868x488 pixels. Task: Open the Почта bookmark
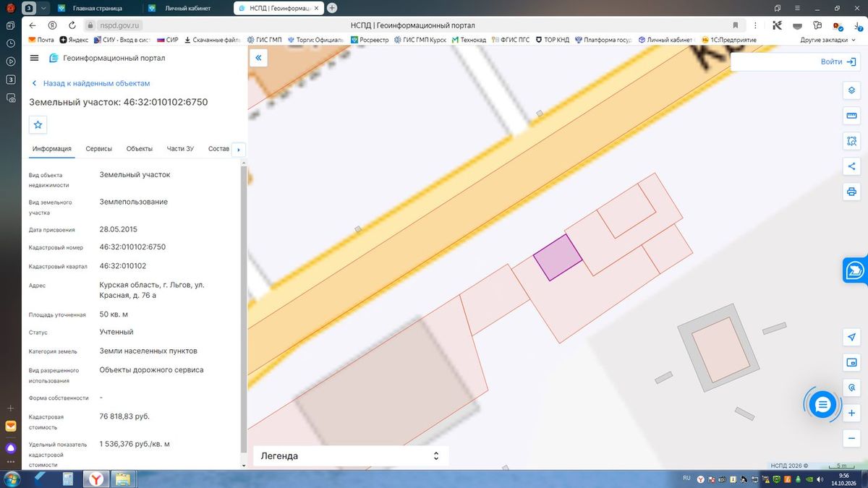tap(41, 40)
